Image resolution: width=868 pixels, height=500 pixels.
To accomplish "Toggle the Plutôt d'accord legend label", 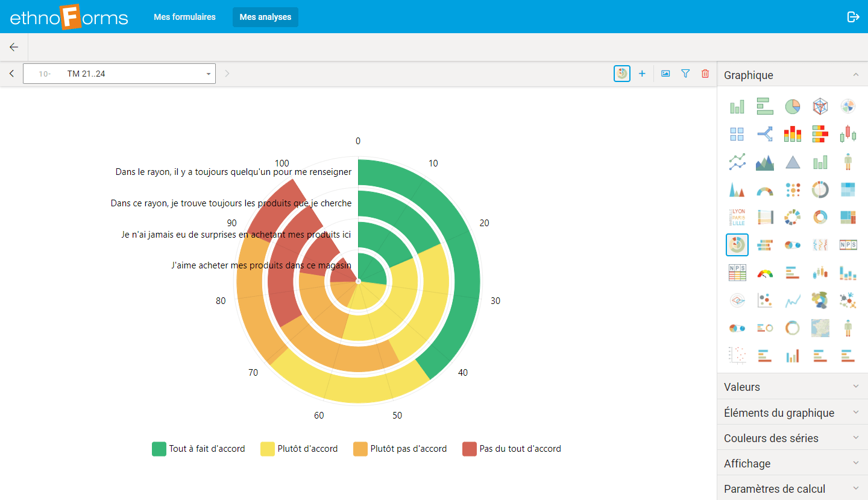I will click(x=308, y=449).
